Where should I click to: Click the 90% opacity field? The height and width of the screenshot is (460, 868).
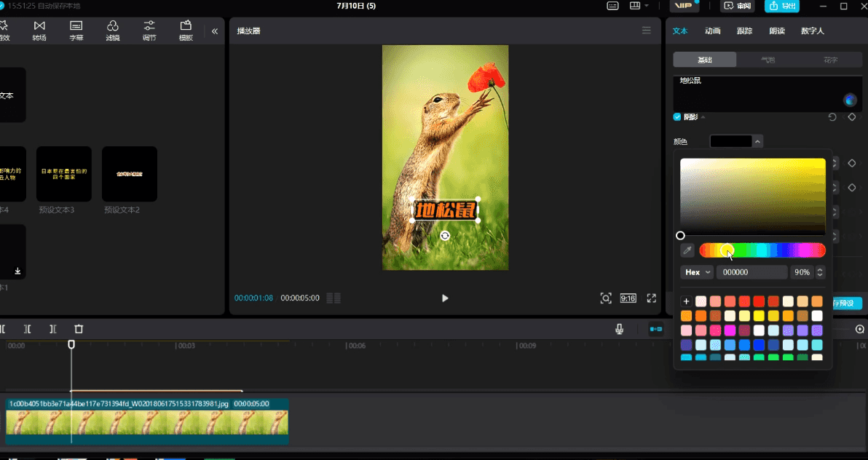pyautogui.click(x=802, y=271)
